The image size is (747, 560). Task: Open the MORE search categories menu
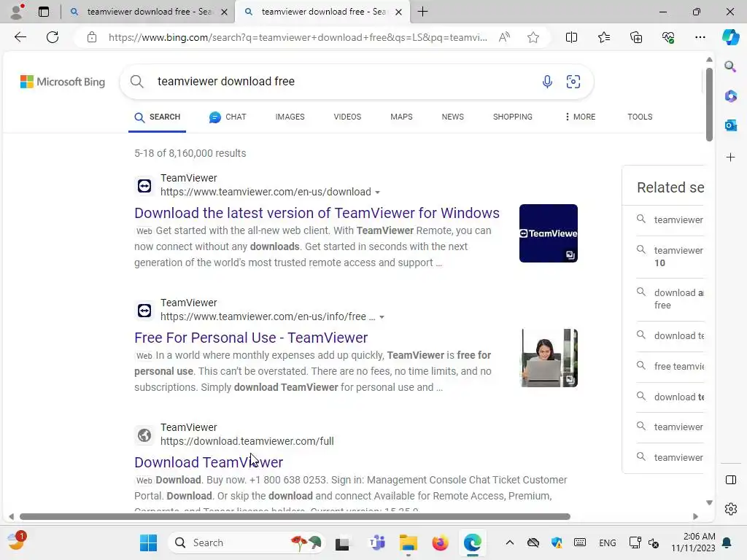[580, 117]
